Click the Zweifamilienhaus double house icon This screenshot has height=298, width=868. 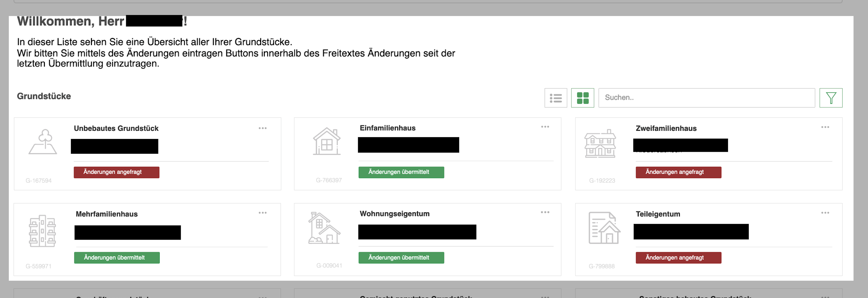pyautogui.click(x=600, y=143)
